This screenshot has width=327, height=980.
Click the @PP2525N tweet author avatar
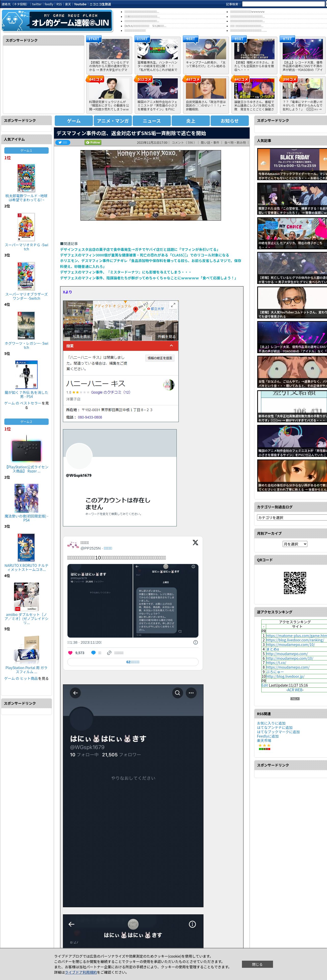pos(73,545)
